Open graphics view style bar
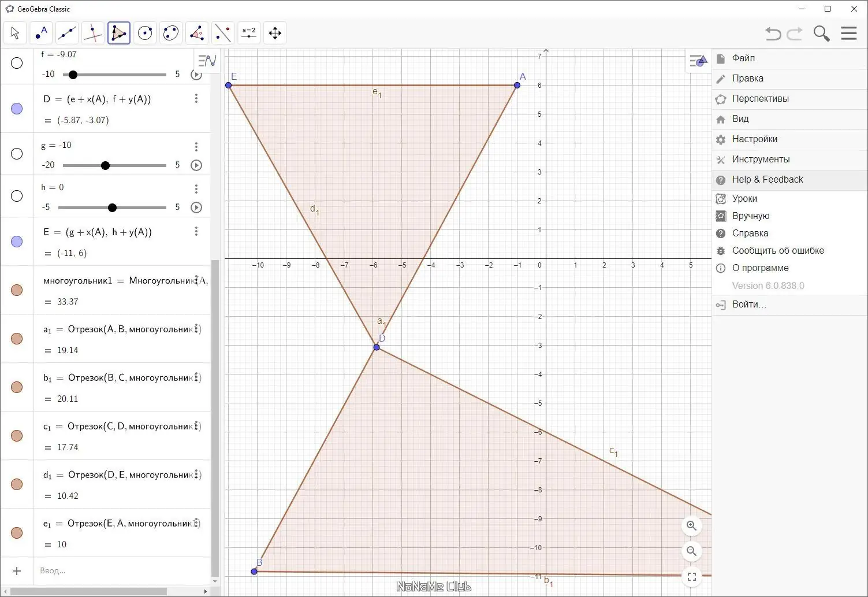Viewport: 868px width, 597px height. 698,61
